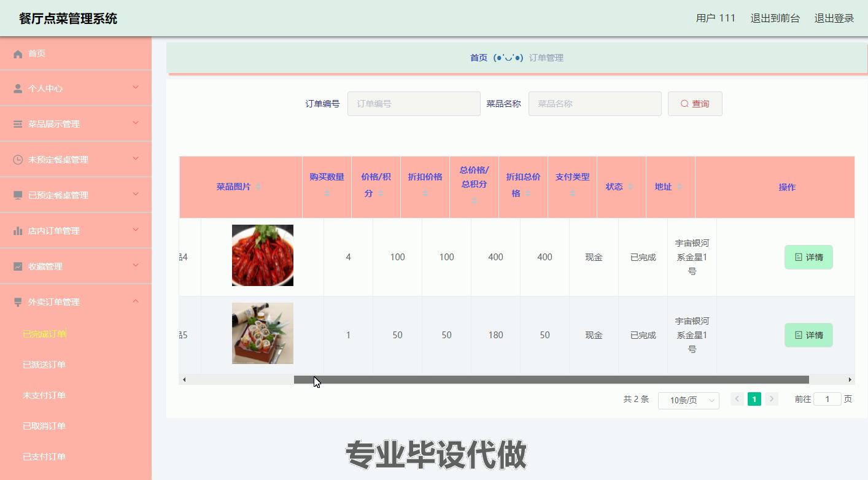
Task: Collapse the 外卖订单管理 submenu chevron
Action: (136, 301)
